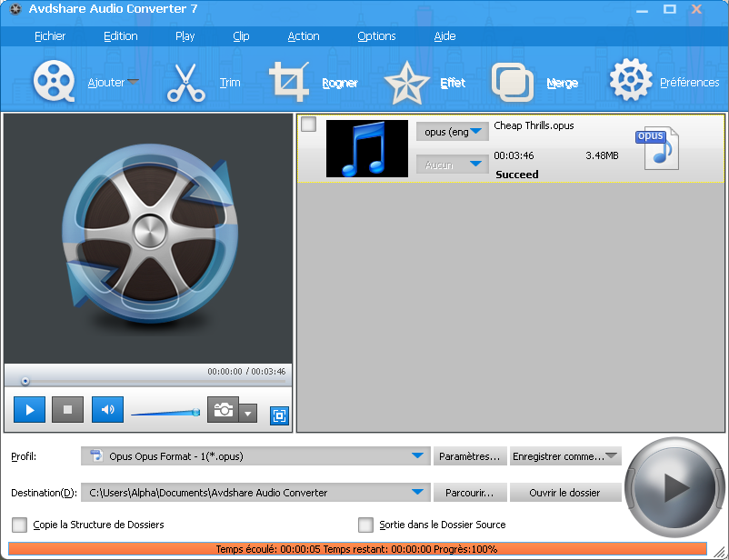Open the Rogner crop tool
The height and width of the screenshot is (560, 729).
pos(289,82)
